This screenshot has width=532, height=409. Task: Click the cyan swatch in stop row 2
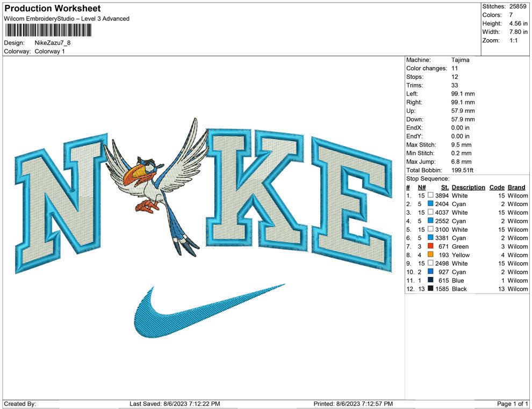point(430,204)
